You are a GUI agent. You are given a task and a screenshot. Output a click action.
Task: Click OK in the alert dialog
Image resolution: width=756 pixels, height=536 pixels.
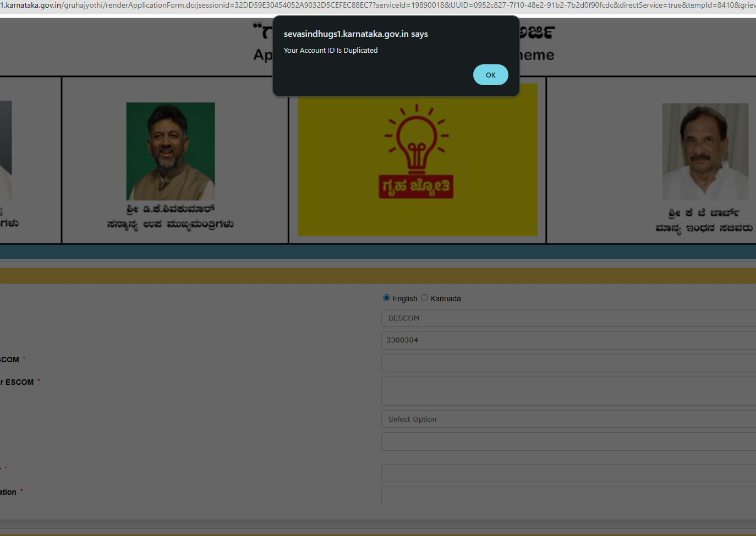490,75
